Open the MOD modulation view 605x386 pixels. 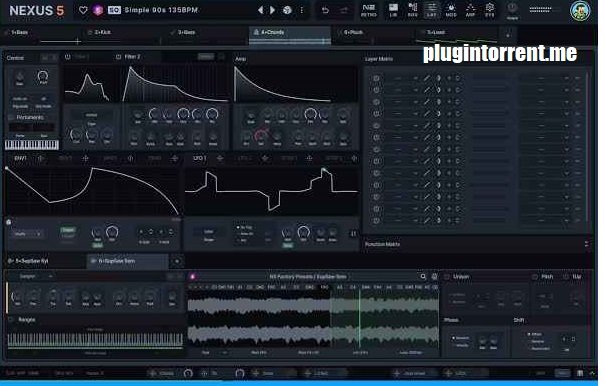451,10
